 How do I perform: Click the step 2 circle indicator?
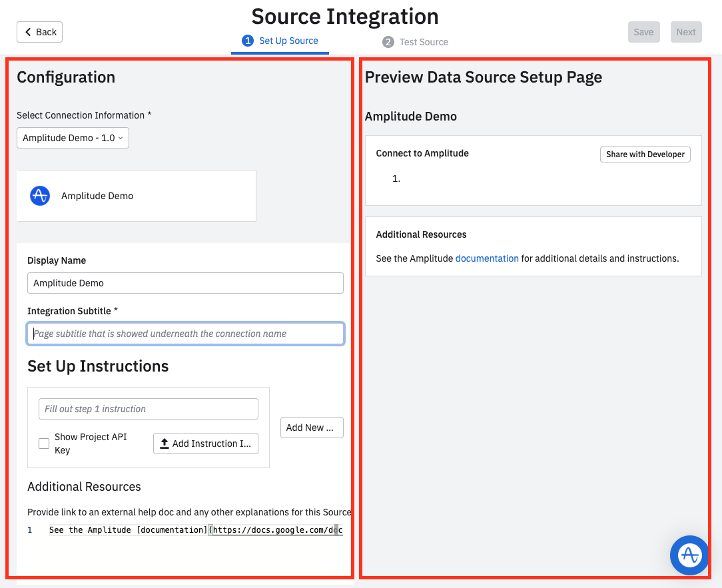point(388,42)
